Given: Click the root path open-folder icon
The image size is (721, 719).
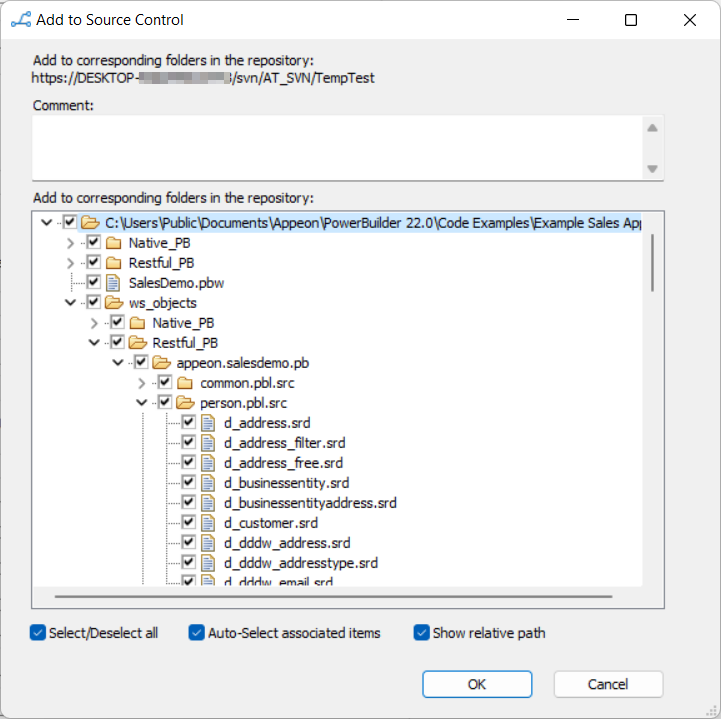Looking at the screenshot, I should (x=90, y=223).
